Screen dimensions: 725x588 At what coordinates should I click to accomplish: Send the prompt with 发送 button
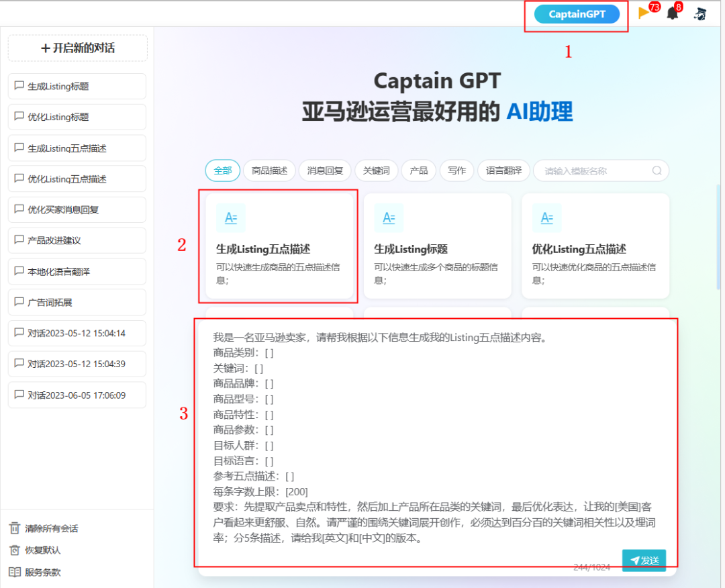(x=644, y=560)
